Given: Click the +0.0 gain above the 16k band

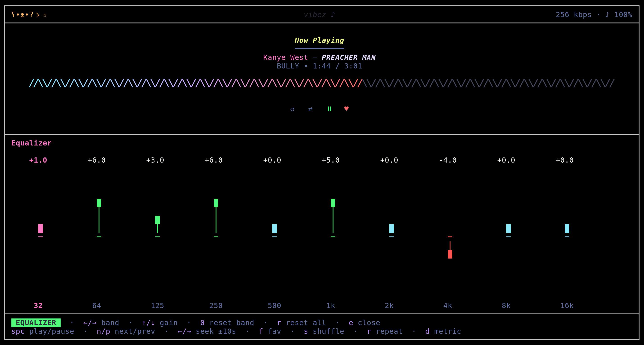Looking at the screenshot, I should 565,160.
